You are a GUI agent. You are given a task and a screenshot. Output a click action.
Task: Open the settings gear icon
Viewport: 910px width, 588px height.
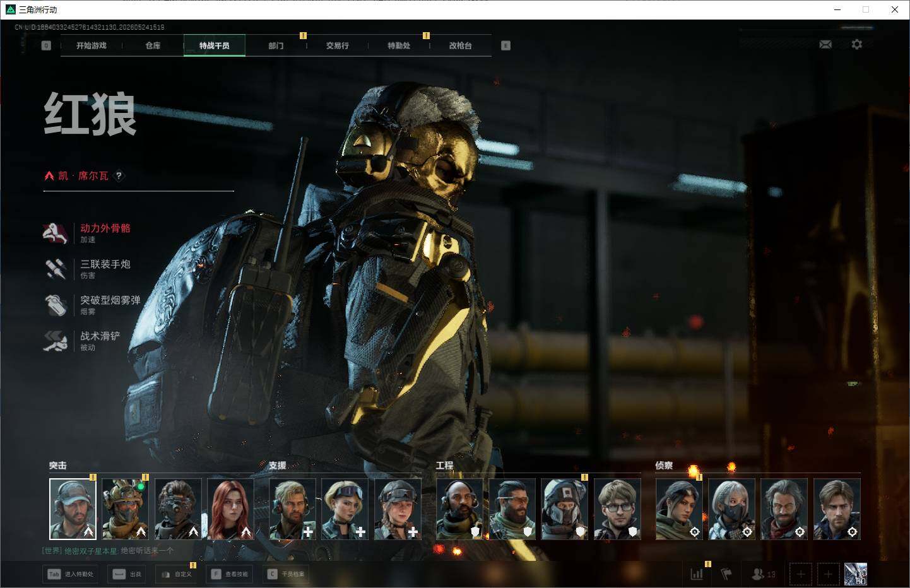856,44
